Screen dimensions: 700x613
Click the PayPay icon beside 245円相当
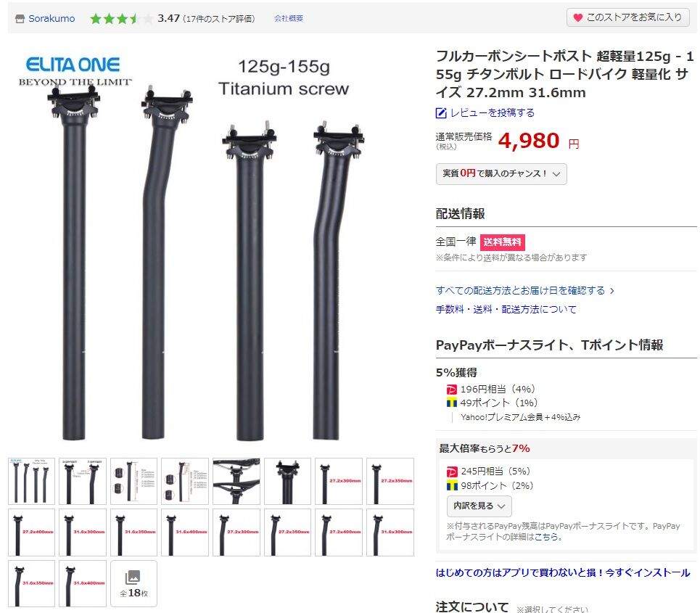[452, 472]
